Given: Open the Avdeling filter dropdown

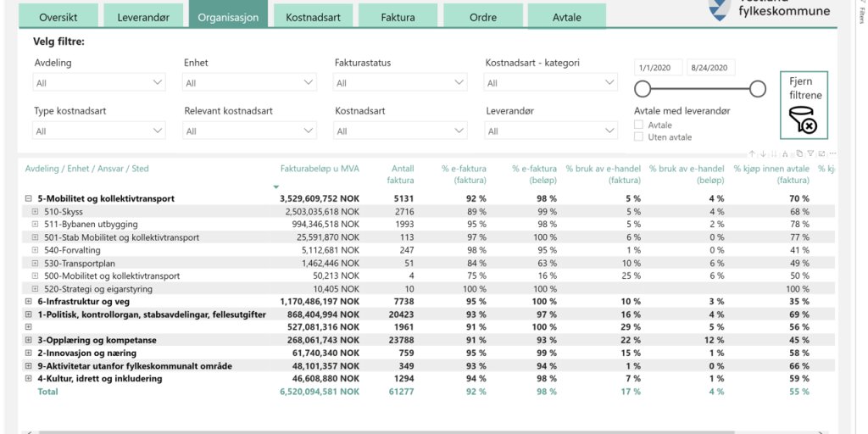Looking at the screenshot, I should pyautogui.click(x=99, y=83).
